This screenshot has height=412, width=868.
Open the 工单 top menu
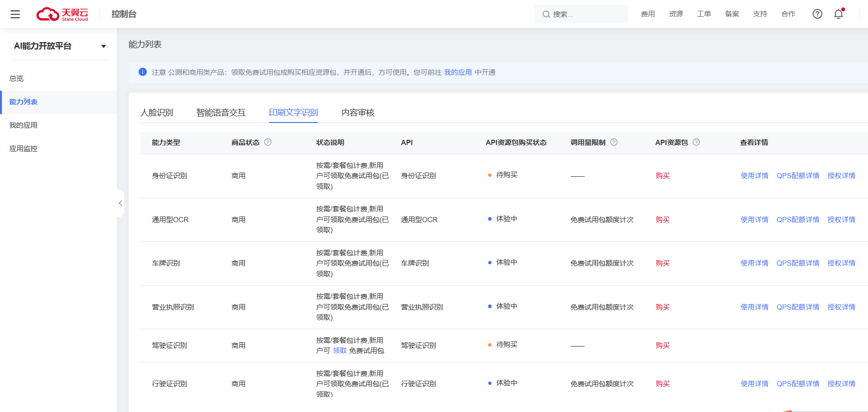[704, 14]
